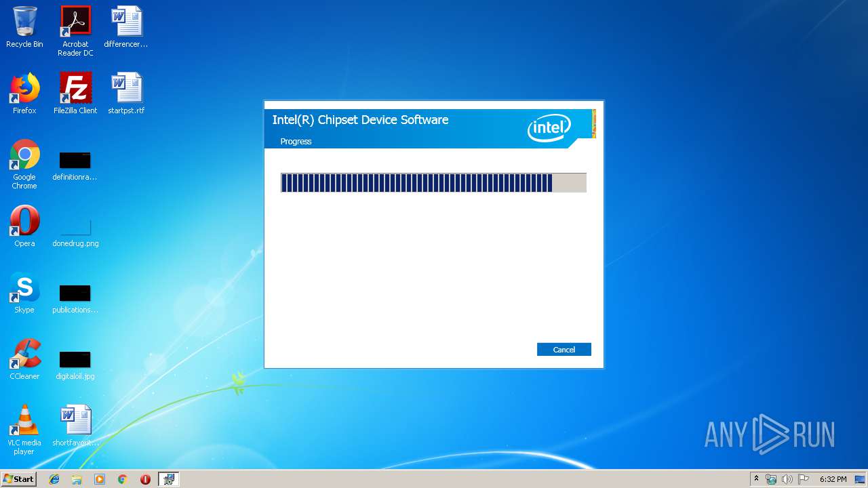Select startpst.rtf file on desktop
The image size is (868, 488).
pyautogui.click(x=126, y=94)
